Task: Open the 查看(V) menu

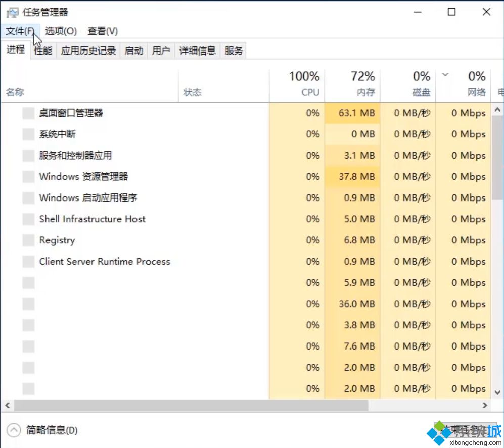Action: coord(103,31)
